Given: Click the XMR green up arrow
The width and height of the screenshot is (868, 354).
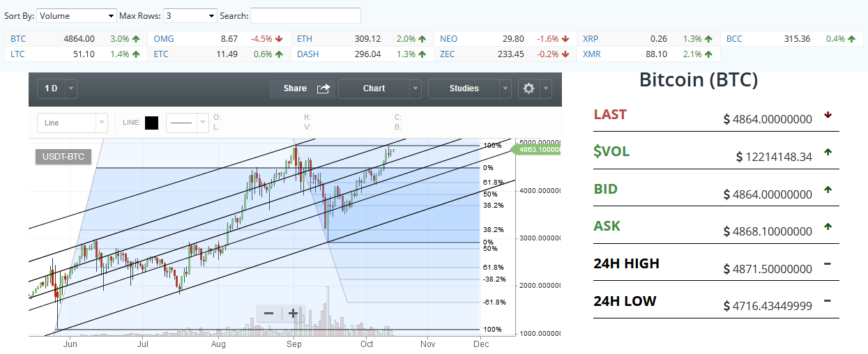Looking at the screenshot, I should point(708,54).
